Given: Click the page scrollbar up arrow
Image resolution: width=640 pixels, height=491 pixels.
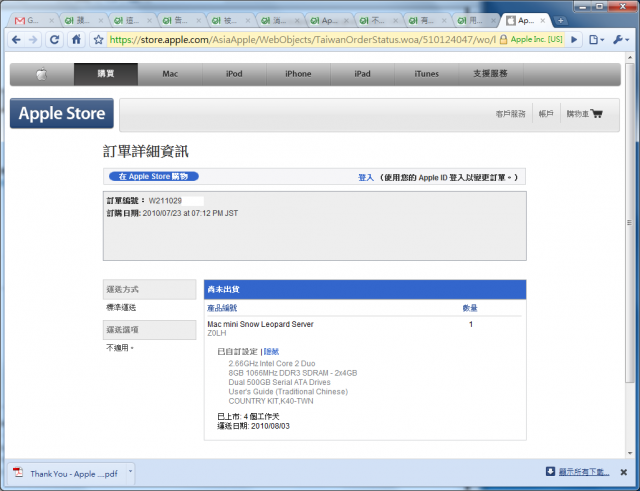Looking at the screenshot, I should pos(629,58).
